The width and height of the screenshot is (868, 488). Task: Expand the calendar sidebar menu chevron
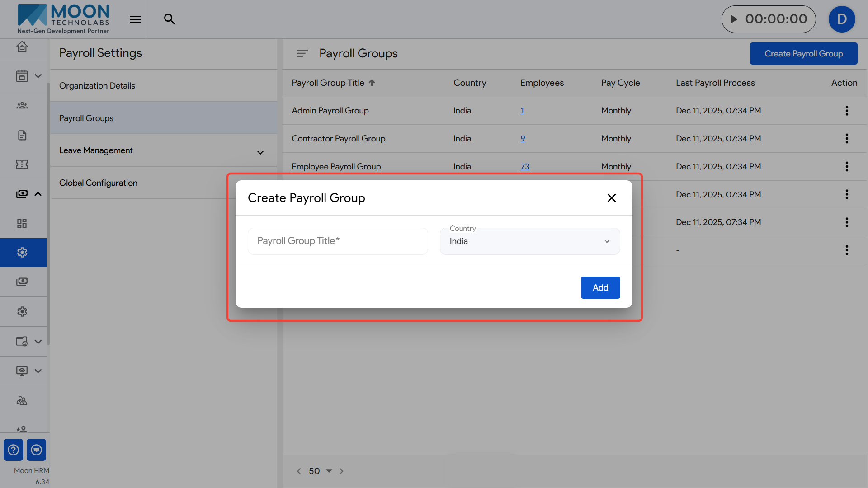(38, 76)
